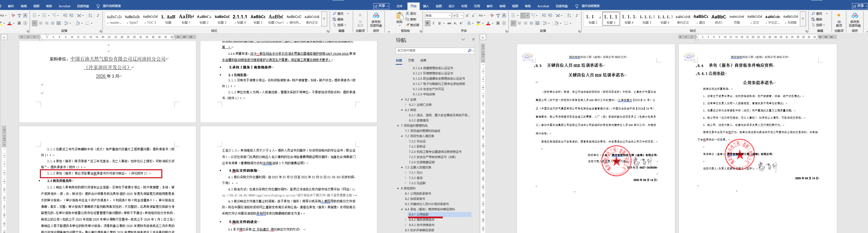Viewport: 868px width, 233px height.
Task: Toggle Italic in the right window
Action: [x=434, y=23]
